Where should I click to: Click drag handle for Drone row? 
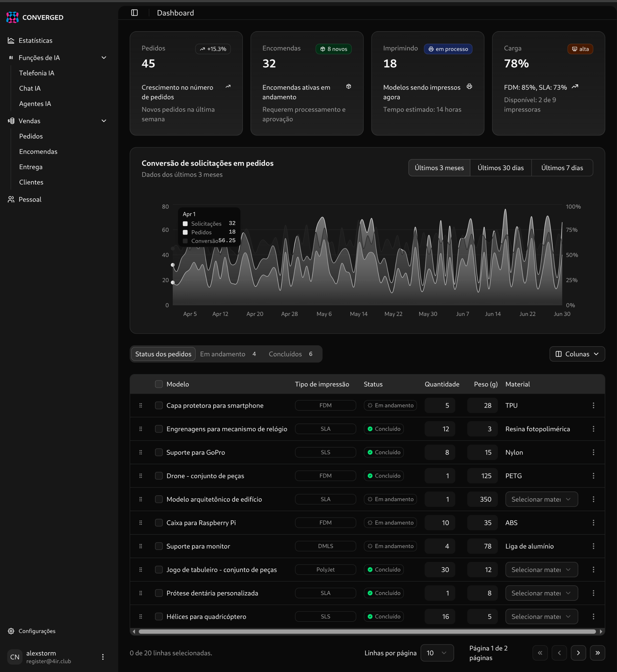coord(141,476)
